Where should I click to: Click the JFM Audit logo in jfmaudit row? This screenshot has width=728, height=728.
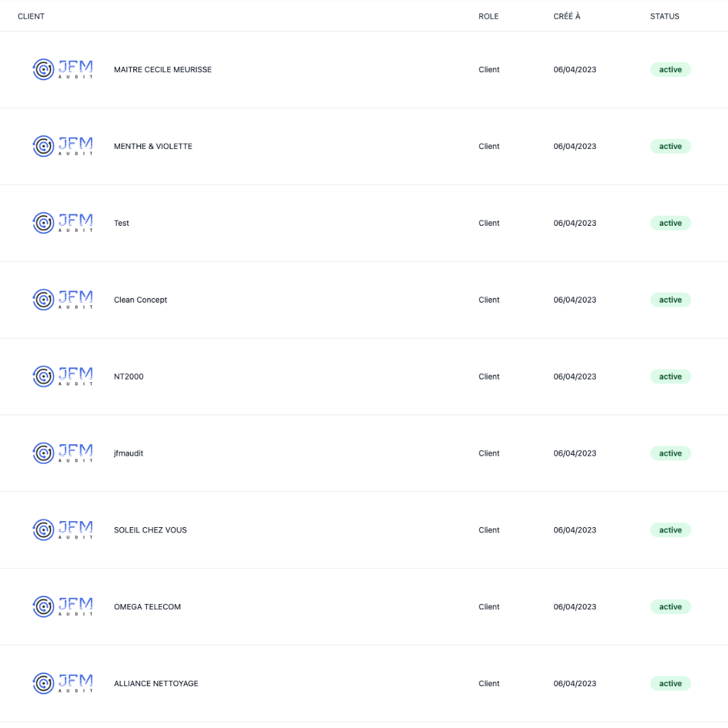point(63,454)
